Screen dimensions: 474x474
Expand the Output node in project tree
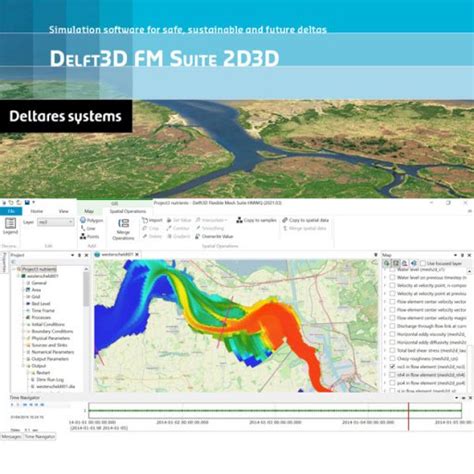tap(23, 366)
